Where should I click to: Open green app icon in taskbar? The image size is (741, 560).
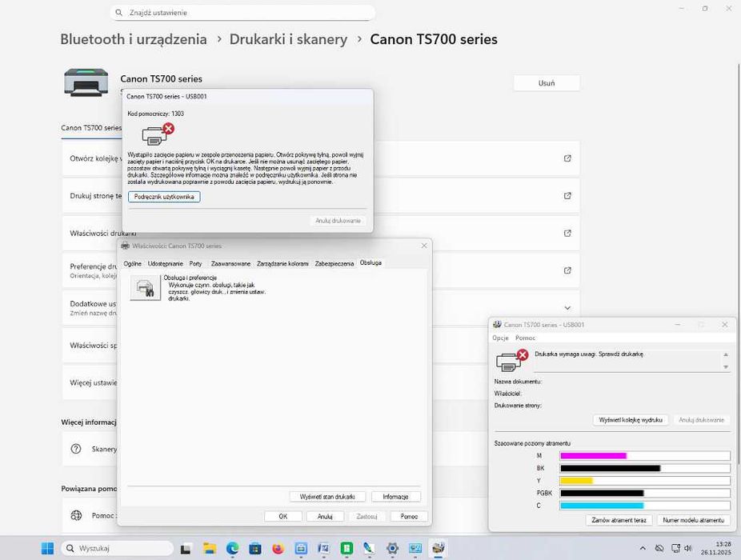[x=346, y=548]
